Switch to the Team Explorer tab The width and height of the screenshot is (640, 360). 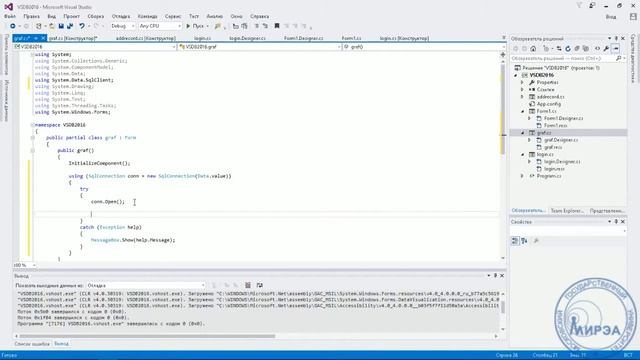pyautogui.click(x=567, y=211)
